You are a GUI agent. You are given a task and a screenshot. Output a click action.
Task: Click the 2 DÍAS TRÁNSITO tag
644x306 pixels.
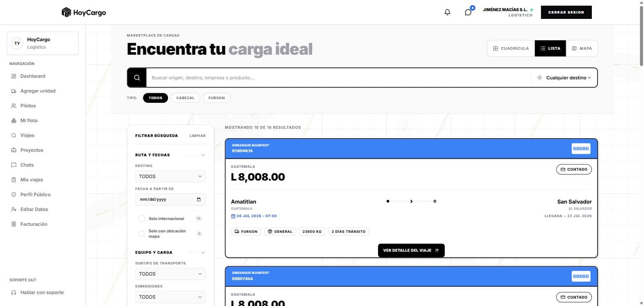pyautogui.click(x=349, y=232)
